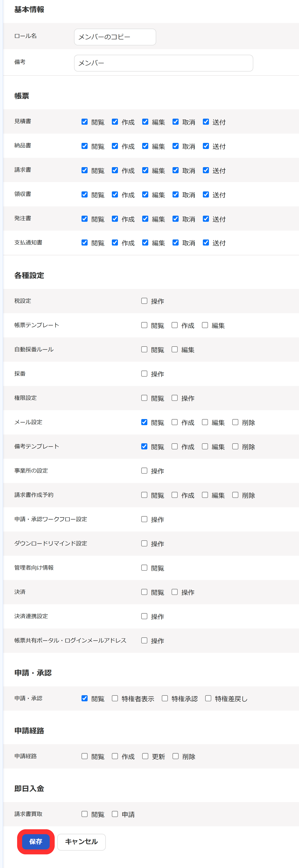Screen dimensions: 299x868
Task: Enable 操作 for 帳票共有ポータル・ログインメールアドレス
Action: pos(144,641)
